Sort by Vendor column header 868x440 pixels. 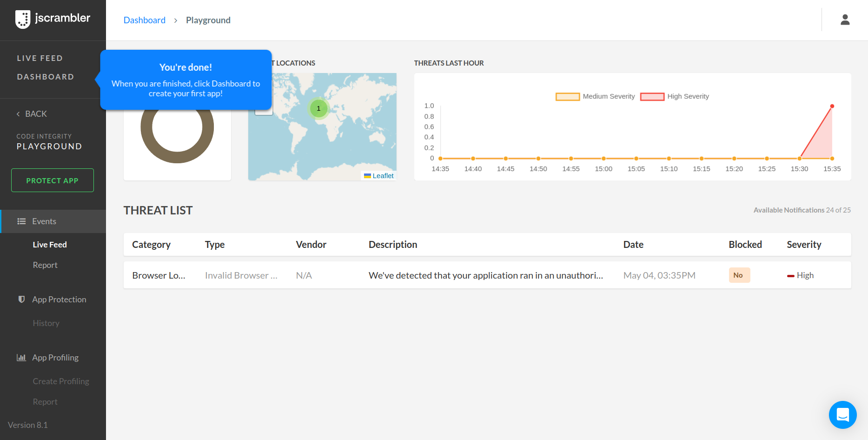[311, 245]
